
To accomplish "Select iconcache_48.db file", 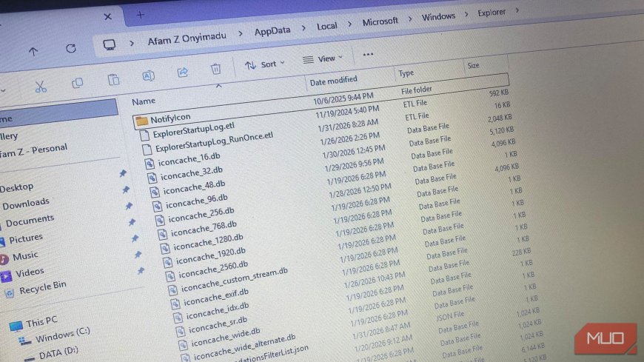I will coord(194,187).
